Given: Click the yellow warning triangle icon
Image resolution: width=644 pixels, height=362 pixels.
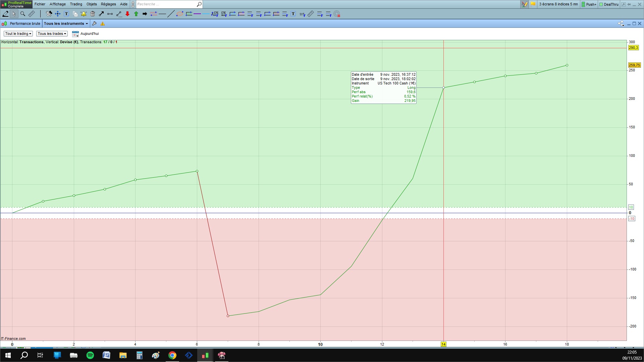Looking at the screenshot, I should [x=103, y=23].
